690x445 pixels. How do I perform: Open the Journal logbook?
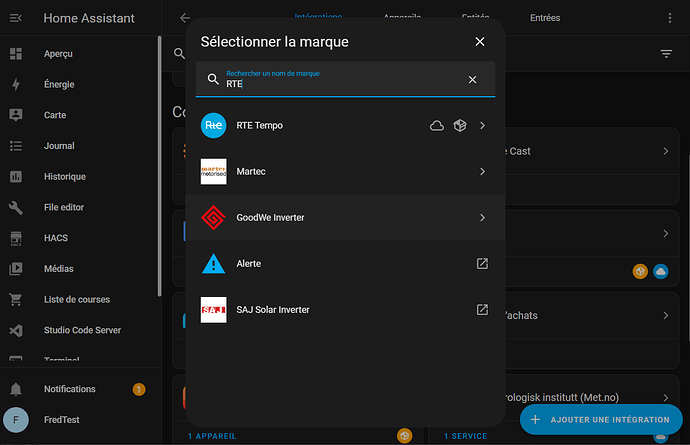tap(81, 146)
